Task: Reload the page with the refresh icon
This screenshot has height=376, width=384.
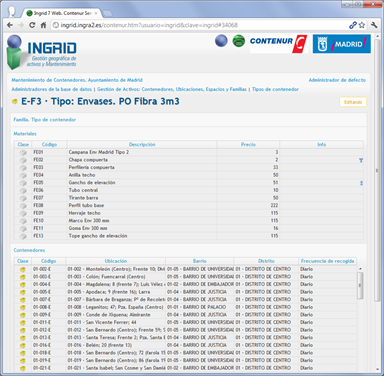Action: pos(32,25)
